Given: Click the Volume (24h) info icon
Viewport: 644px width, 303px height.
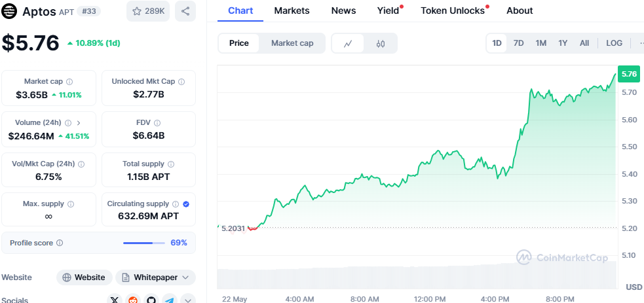Looking at the screenshot, I should click(x=68, y=122).
